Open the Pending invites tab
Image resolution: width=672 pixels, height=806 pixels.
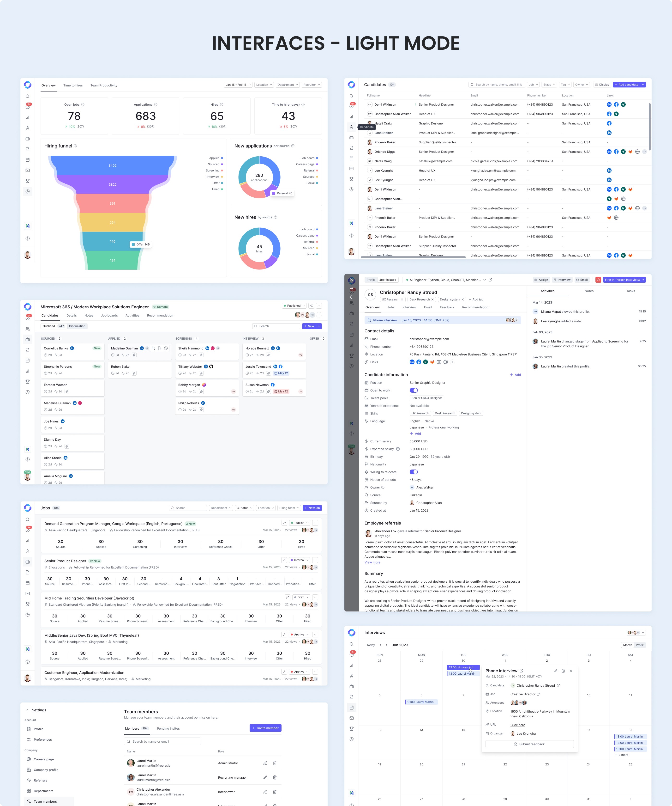[168, 728]
